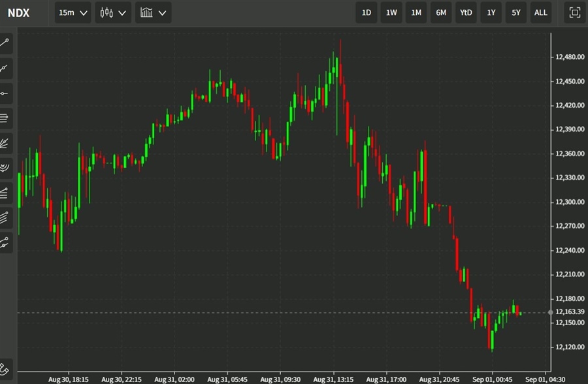The image size is (588, 384).
Task: Click the 12,300.00 price axis label
Action: click(x=570, y=202)
